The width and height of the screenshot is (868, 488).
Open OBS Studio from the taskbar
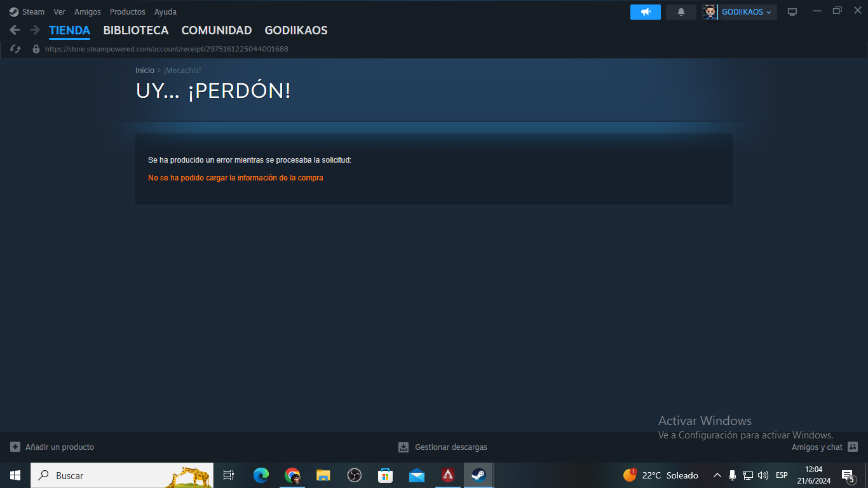click(355, 475)
